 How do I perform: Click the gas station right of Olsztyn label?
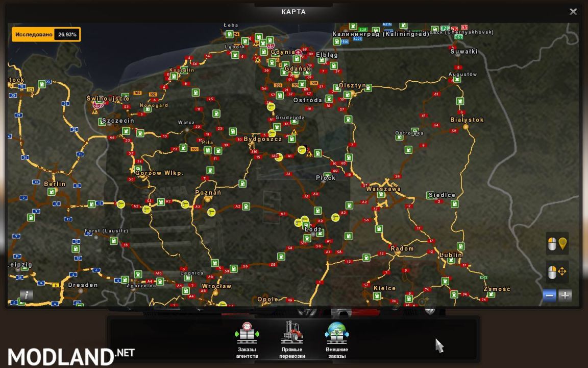pyautogui.click(x=368, y=88)
